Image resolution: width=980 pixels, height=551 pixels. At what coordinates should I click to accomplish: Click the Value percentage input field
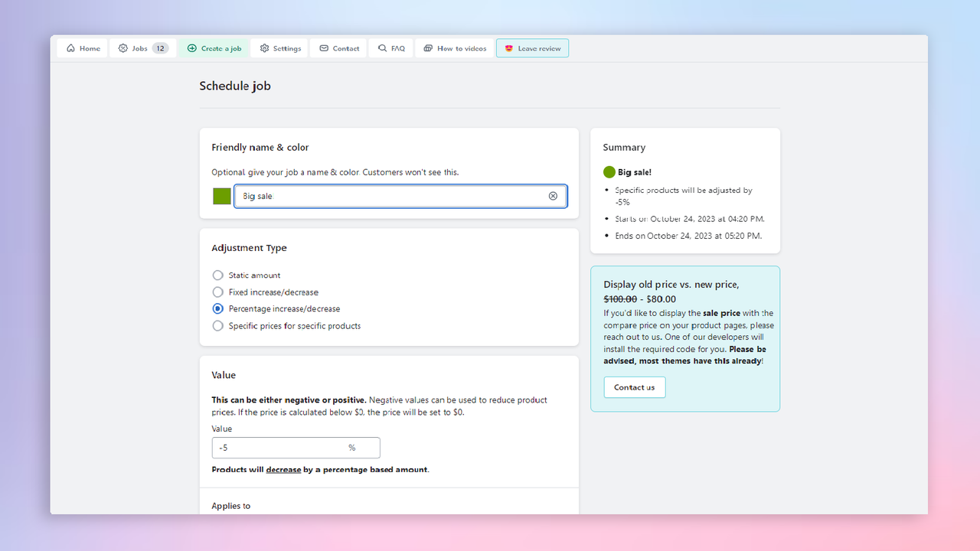click(296, 448)
